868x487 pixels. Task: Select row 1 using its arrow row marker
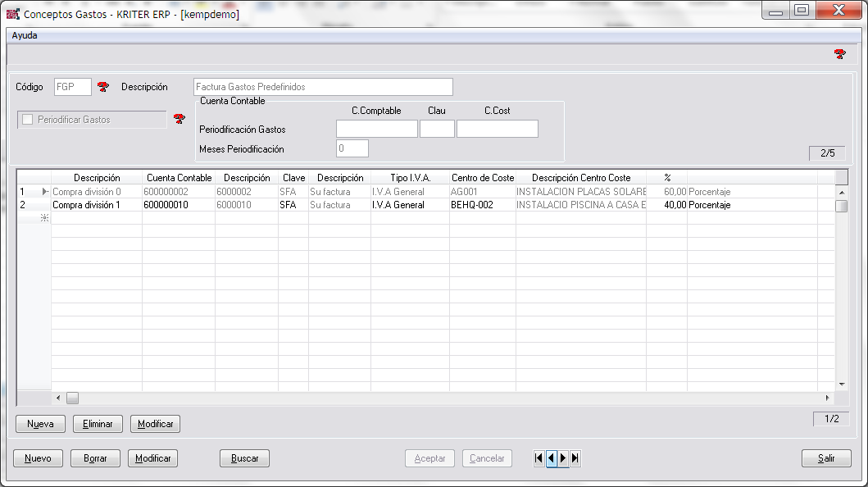34,192
